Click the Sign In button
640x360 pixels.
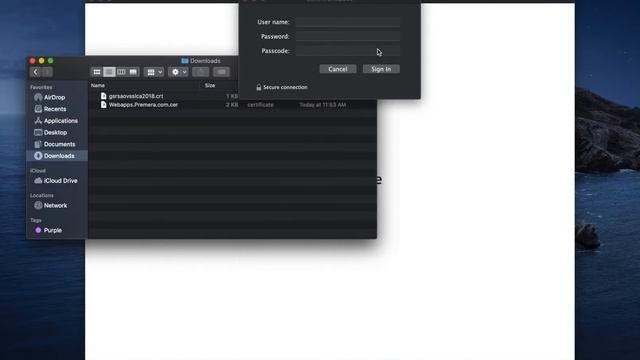[381, 69]
